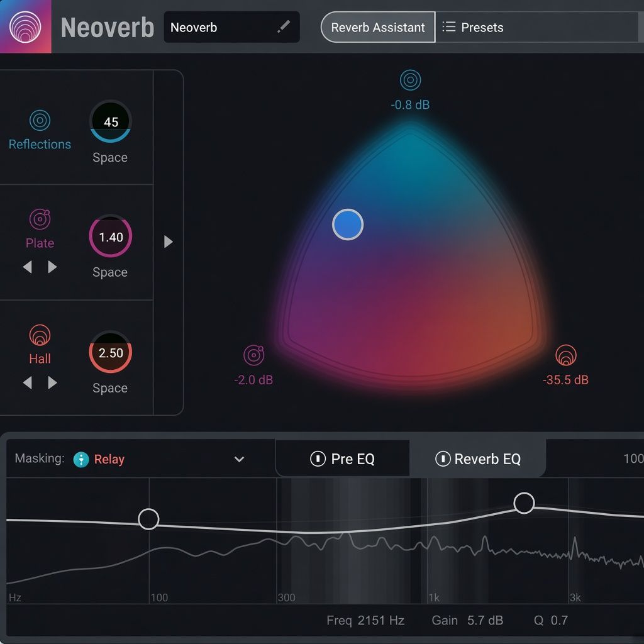The image size is (644, 644).
Task: Open the Masking source dropdown
Action: [x=240, y=459]
